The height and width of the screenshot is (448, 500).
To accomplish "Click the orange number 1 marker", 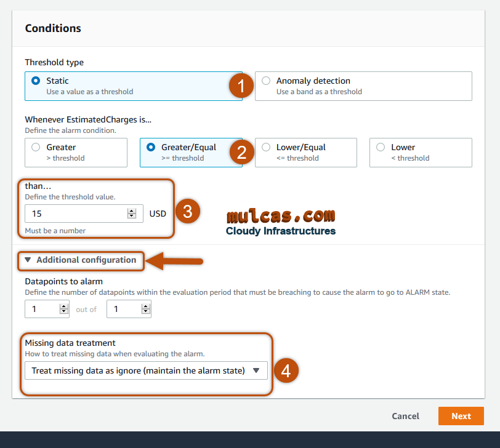I will pos(241,86).
